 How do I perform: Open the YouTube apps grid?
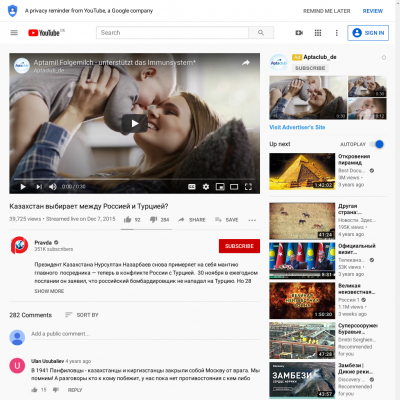click(318, 33)
